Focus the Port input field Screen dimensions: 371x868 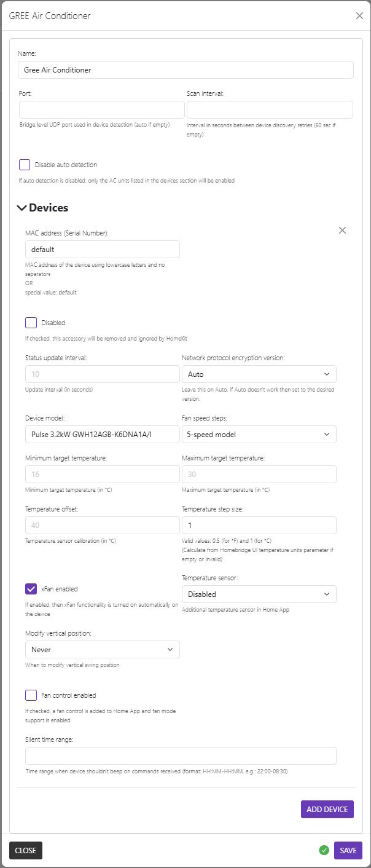102,110
